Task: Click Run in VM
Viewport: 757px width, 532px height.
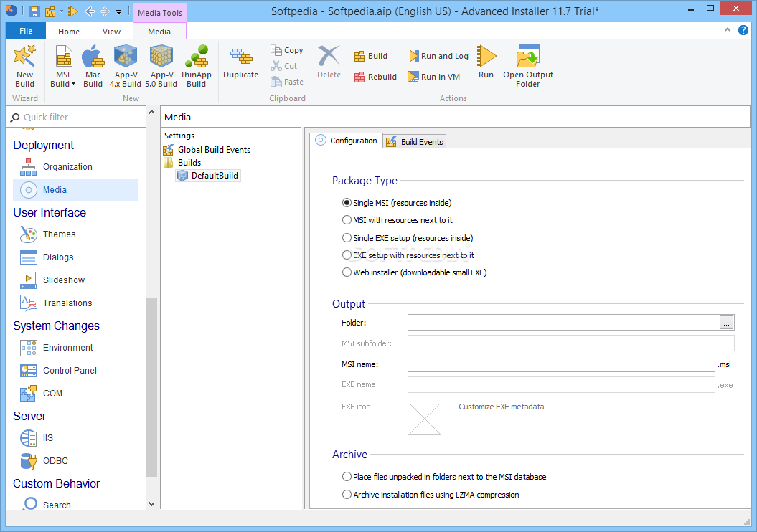Action: pos(433,77)
